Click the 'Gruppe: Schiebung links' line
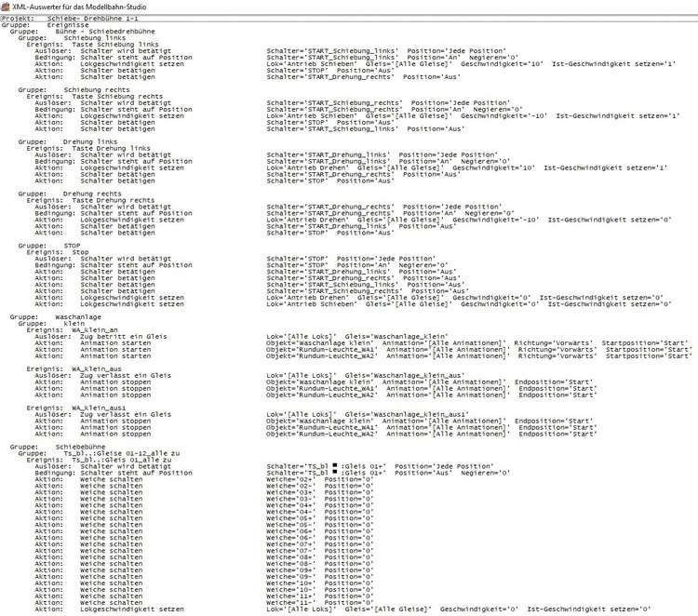This screenshot has height=616, width=698. point(72,38)
